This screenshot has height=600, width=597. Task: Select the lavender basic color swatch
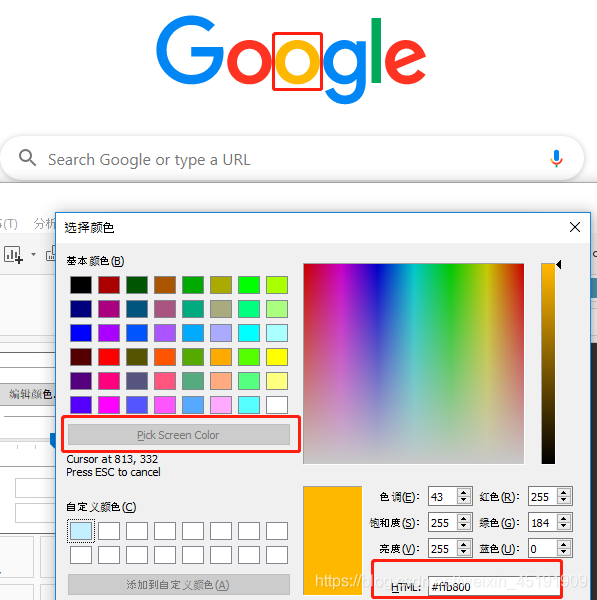(221, 333)
